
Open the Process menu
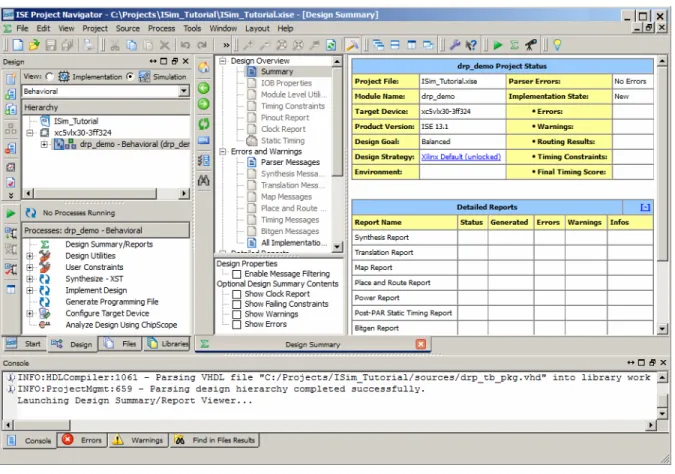[161, 28]
